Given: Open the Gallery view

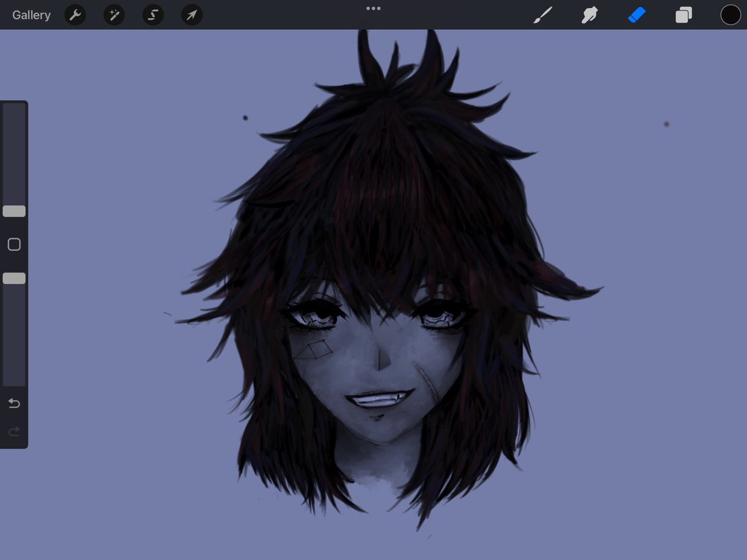Looking at the screenshot, I should [x=31, y=15].
